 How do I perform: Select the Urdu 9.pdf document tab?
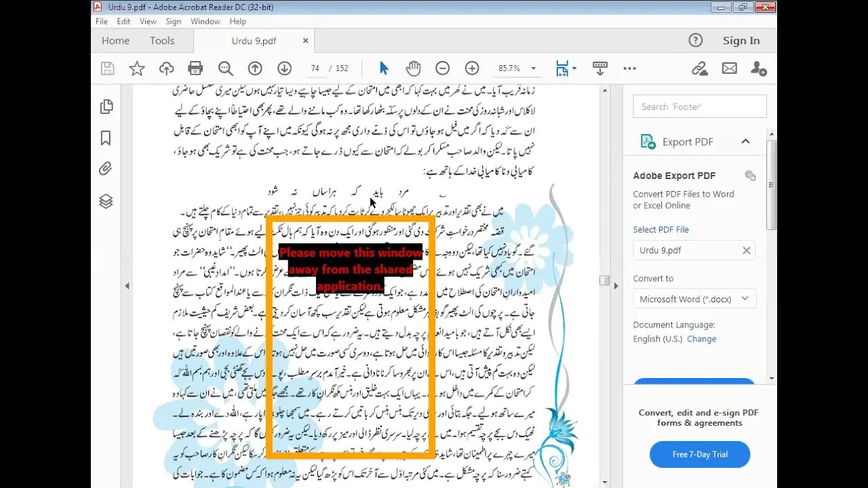[x=254, y=41]
